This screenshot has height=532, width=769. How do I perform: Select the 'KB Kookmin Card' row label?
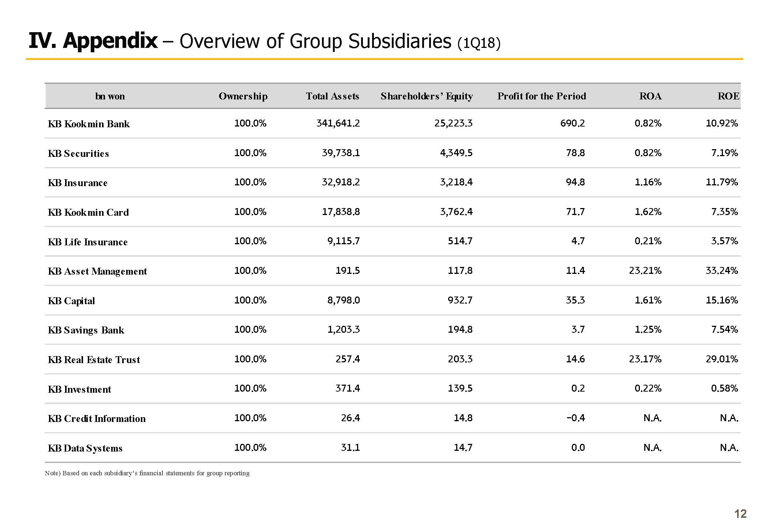89,212
